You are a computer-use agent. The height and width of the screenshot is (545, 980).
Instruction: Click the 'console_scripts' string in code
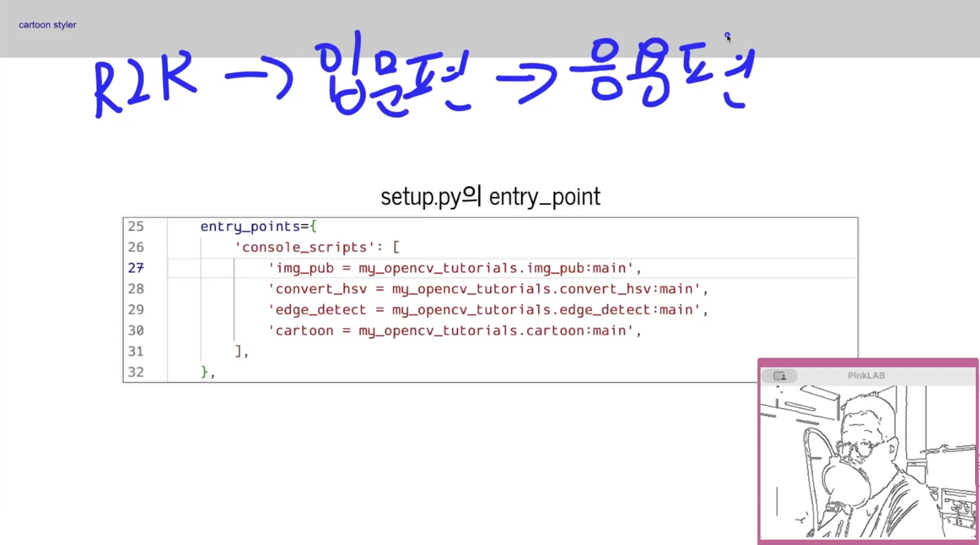pos(304,247)
